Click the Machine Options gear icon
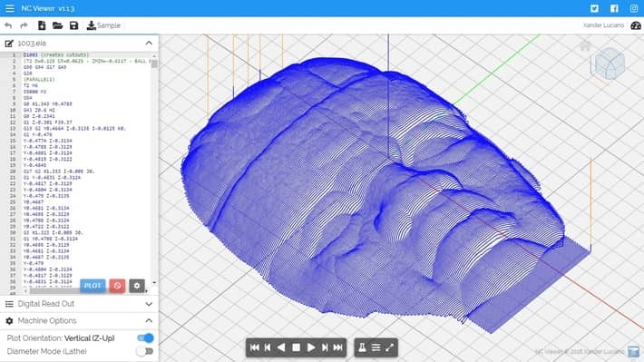The width and height of the screenshot is (644, 362). coord(9,321)
